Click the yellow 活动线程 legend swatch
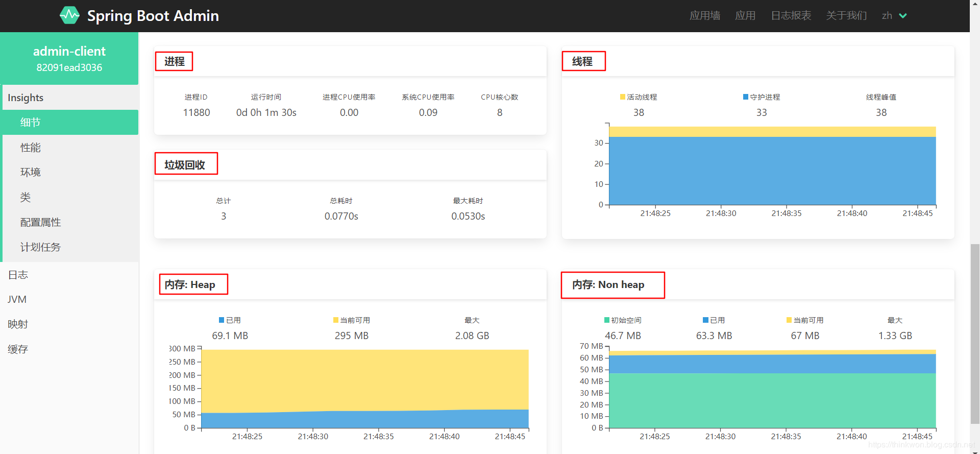 pyautogui.click(x=623, y=97)
